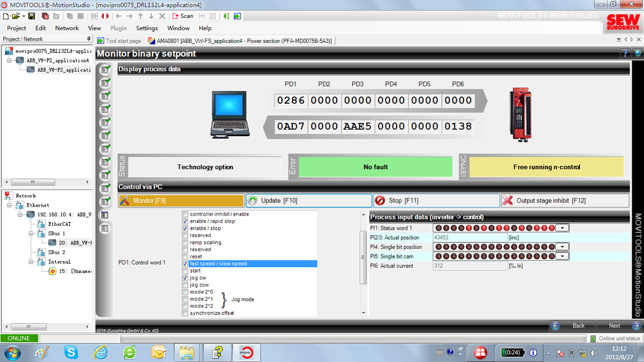Click the new document icon in toolbar
Viewport: 644px width, 362px height.
tap(6, 16)
